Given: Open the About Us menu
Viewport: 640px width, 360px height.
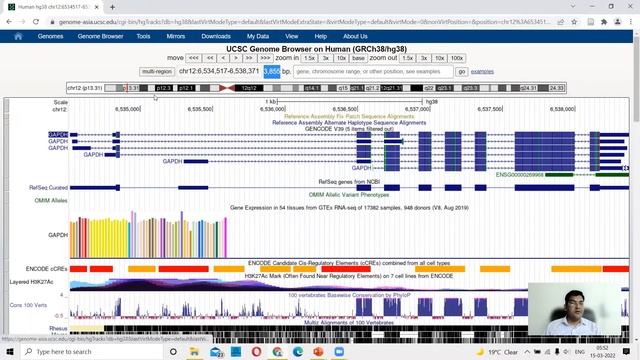Looking at the screenshot, I should click(355, 36).
